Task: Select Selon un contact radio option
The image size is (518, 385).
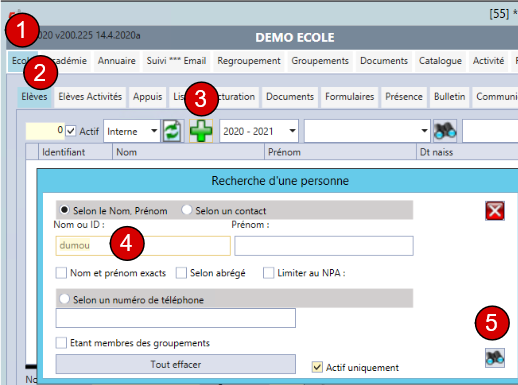Action: tap(187, 210)
